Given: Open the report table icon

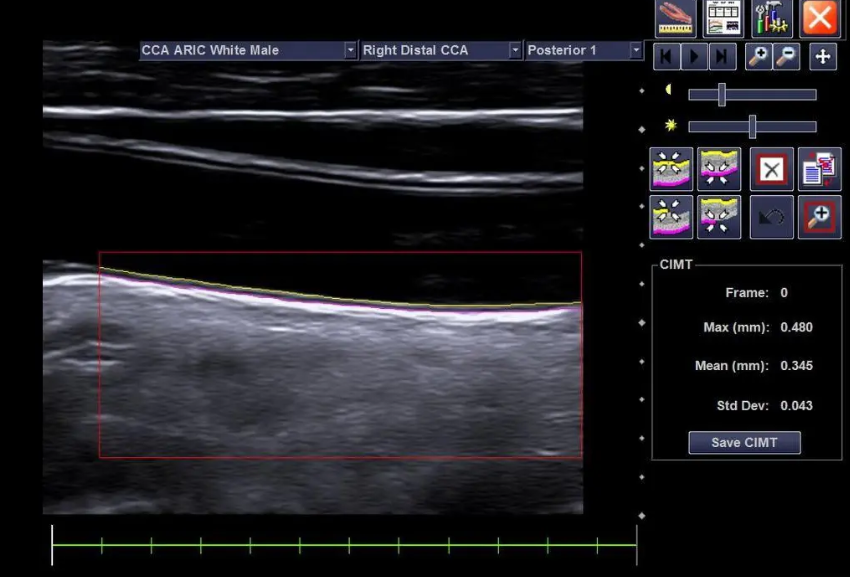Looking at the screenshot, I should click(723, 18).
